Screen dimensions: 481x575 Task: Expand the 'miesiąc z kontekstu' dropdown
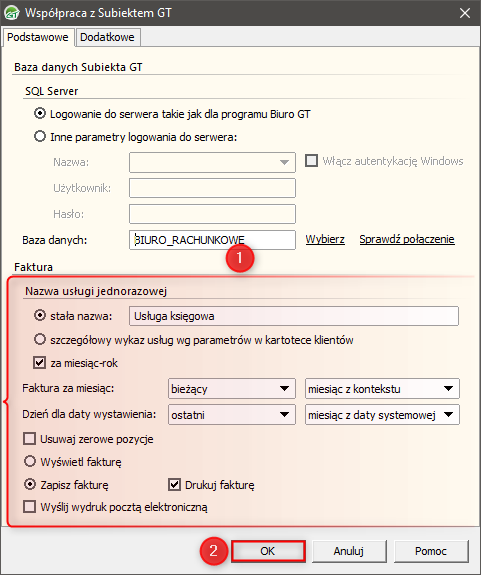pos(382,389)
